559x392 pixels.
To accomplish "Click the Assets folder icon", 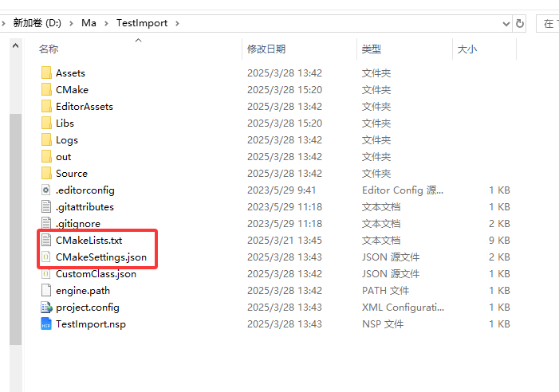I will [46, 73].
